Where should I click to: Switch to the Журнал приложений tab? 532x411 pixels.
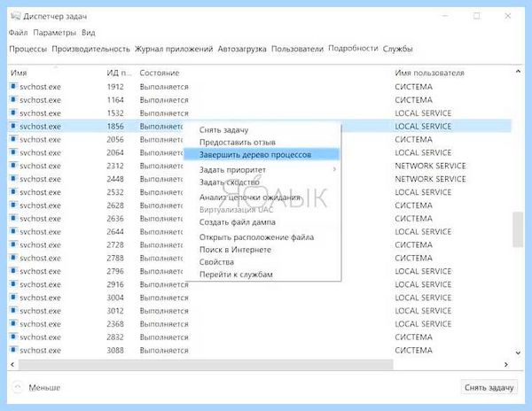(x=174, y=49)
